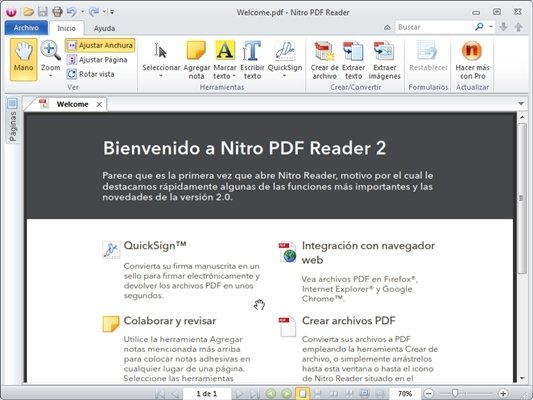Undo the last action
Image resolution: width=533 pixels, height=400 pixels.
71,12
